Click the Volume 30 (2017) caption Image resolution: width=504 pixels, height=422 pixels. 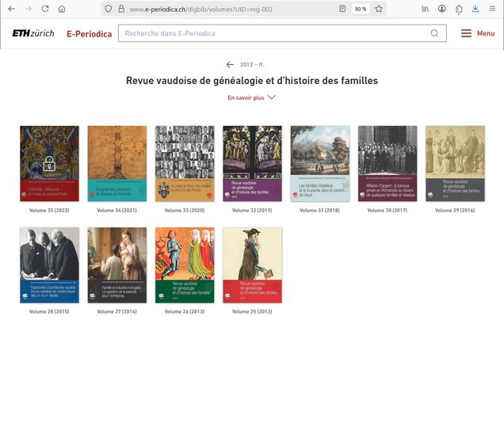pyautogui.click(x=388, y=211)
